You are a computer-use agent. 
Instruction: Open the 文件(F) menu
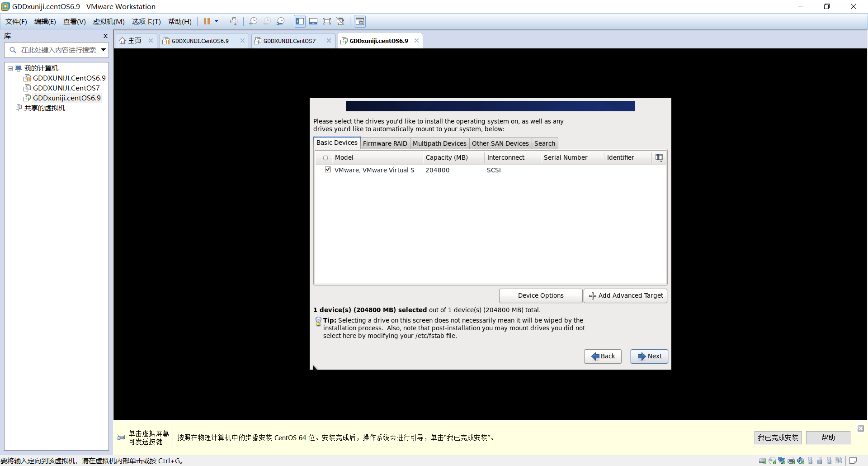16,21
